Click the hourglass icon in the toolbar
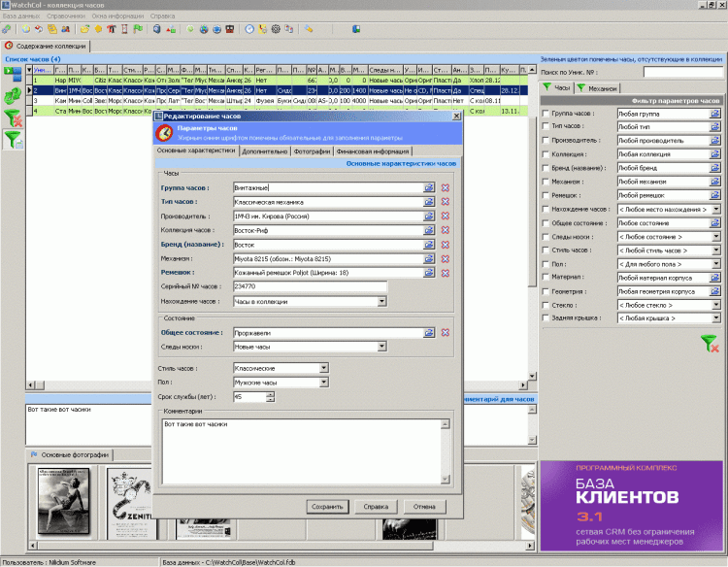This screenshot has height=567, width=728. [124, 29]
